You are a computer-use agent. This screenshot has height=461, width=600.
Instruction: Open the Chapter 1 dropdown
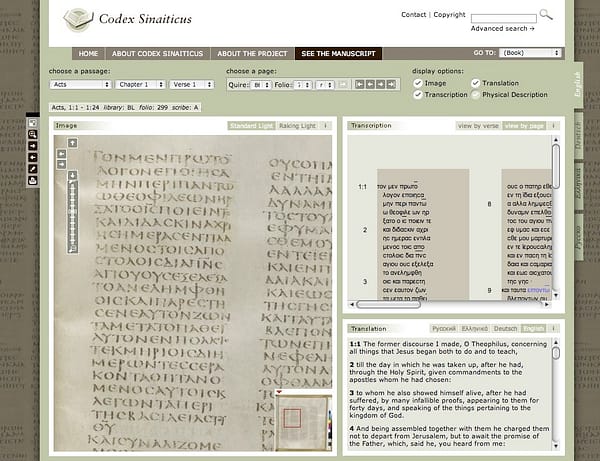pyautogui.click(x=140, y=85)
